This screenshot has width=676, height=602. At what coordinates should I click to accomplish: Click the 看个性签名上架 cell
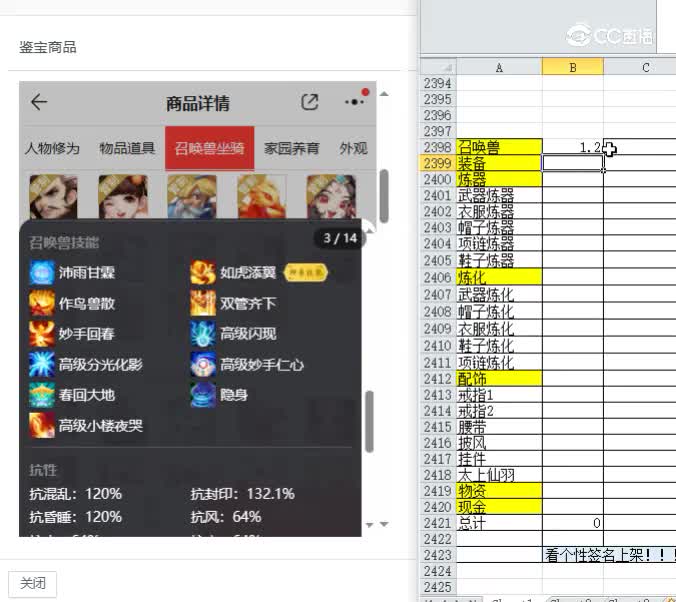pyautogui.click(x=609, y=555)
